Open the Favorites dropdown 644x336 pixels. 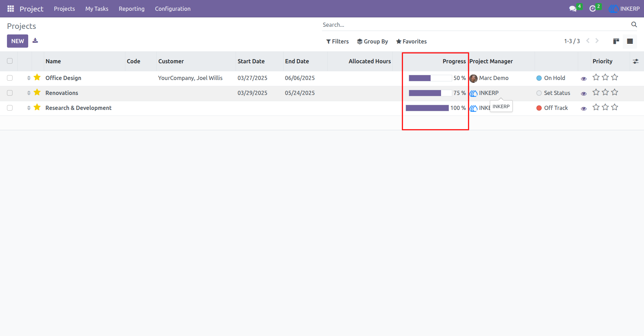[411, 41]
